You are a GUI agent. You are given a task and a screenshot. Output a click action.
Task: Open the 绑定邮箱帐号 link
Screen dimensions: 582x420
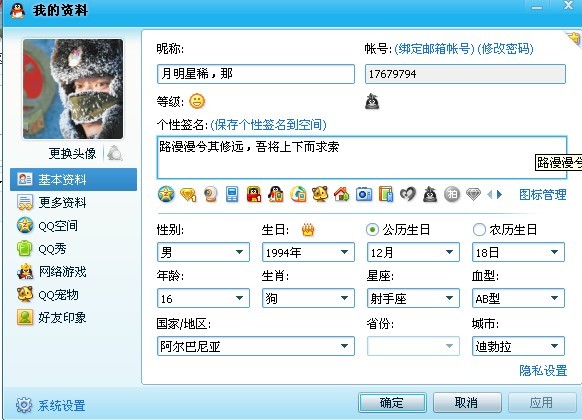[435, 49]
